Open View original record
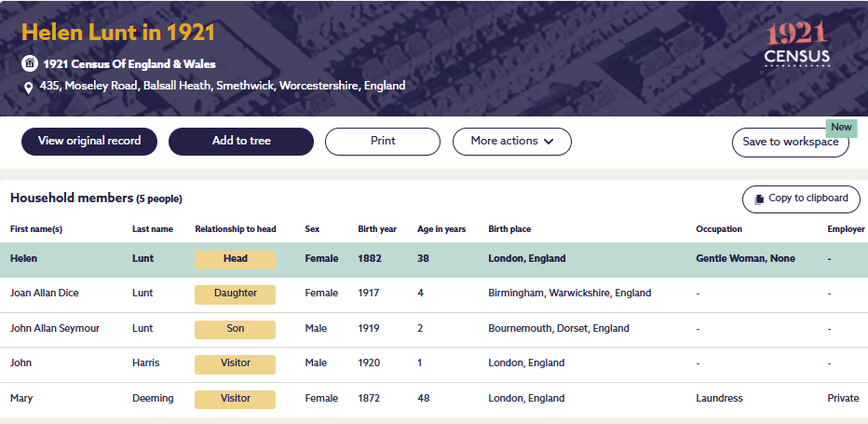 pos(89,142)
